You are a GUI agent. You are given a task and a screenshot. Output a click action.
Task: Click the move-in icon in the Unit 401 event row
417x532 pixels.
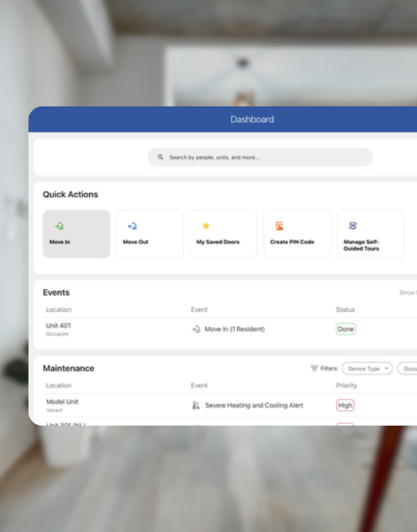pyautogui.click(x=195, y=329)
